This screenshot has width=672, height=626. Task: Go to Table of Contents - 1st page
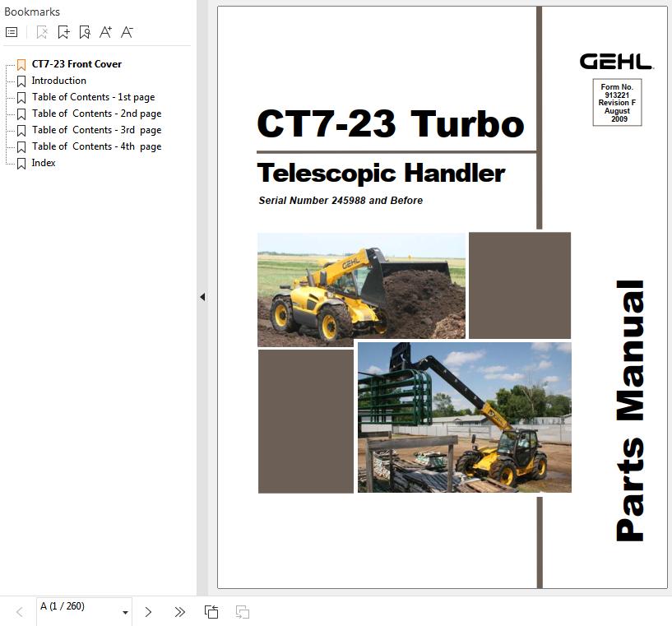[94, 97]
